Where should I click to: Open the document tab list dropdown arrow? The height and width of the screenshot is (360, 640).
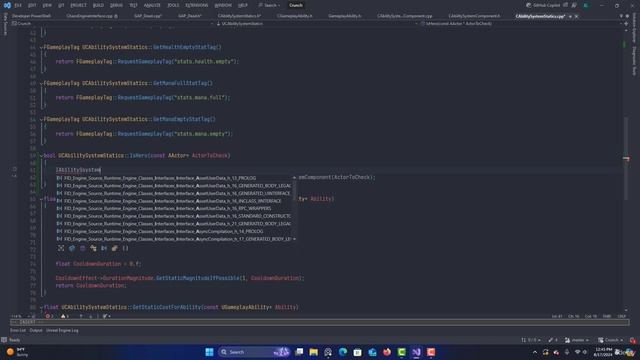pos(621,16)
